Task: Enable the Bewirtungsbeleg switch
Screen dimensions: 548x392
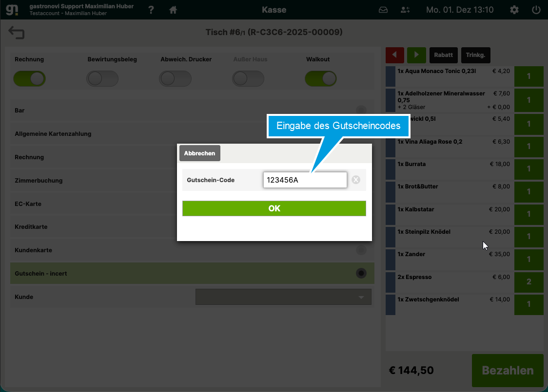Action: pyautogui.click(x=102, y=78)
